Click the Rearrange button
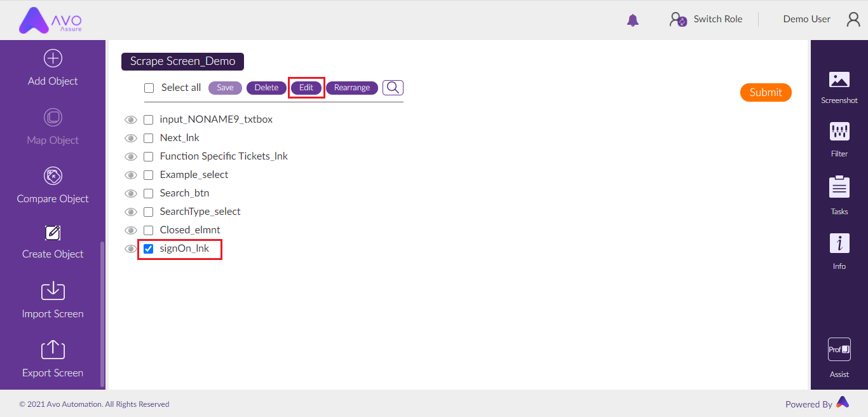The image size is (868, 417). coord(352,88)
